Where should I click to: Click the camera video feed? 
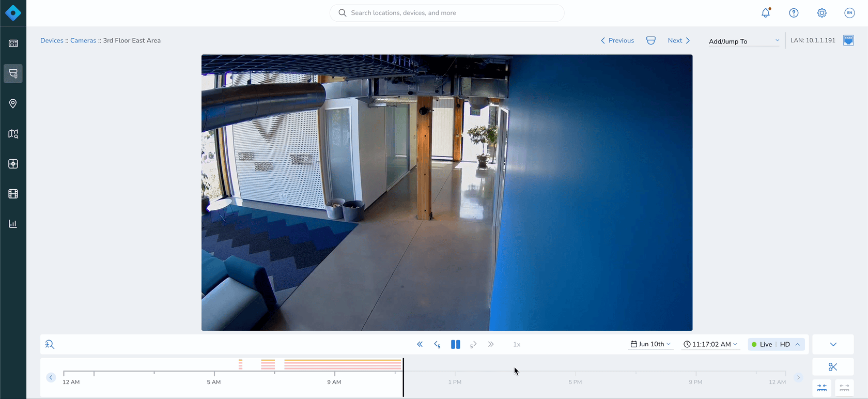[447, 192]
